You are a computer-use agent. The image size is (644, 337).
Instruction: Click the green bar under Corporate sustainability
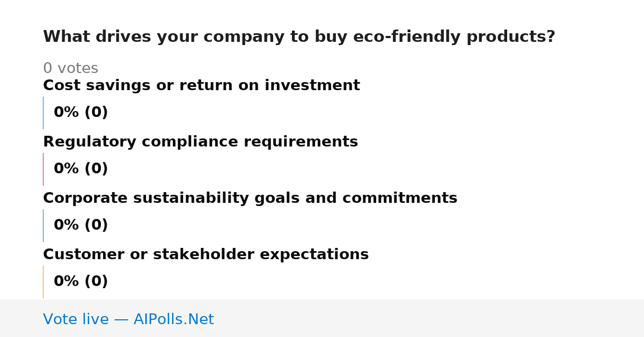(43, 225)
